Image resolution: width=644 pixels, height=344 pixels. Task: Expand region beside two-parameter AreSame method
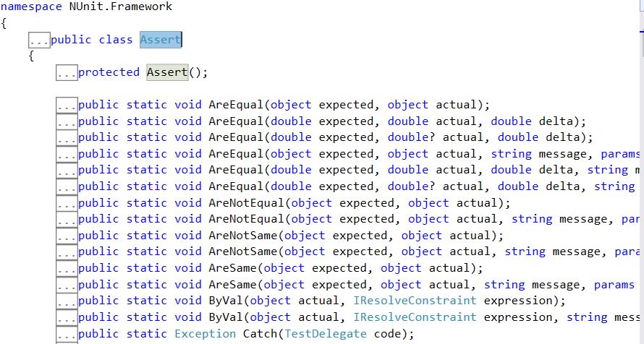[67, 268]
